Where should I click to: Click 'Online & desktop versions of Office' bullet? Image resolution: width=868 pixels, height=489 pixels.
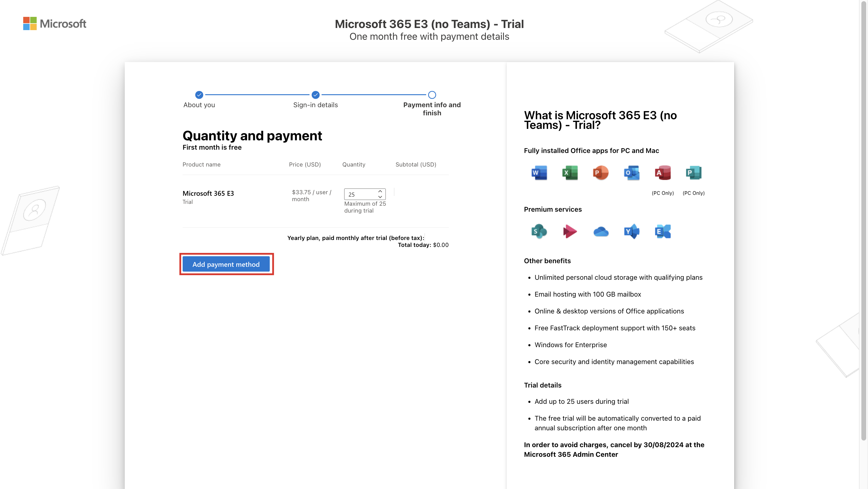point(609,311)
